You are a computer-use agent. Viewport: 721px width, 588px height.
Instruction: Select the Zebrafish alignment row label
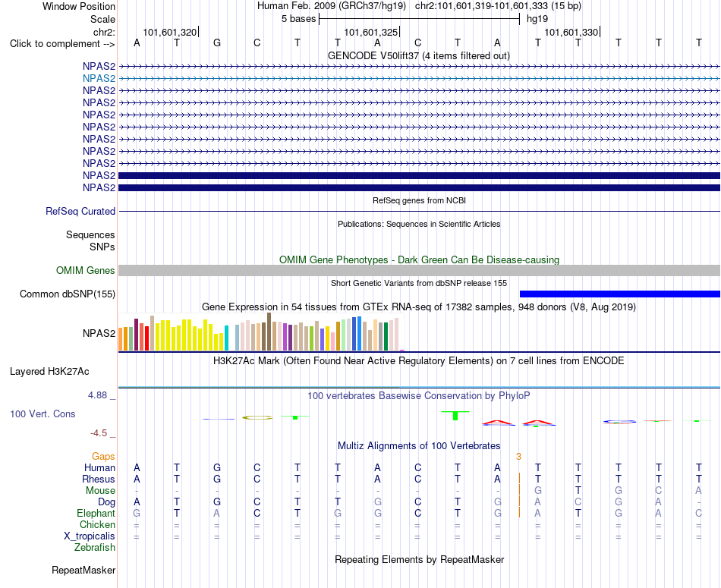(95, 548)
